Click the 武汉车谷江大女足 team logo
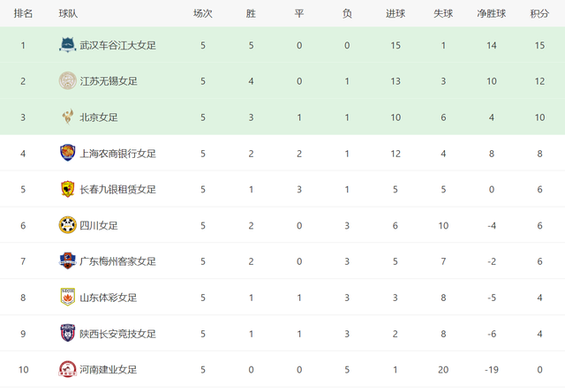This screenshot has width=565, height=392. tap(67, 45)
